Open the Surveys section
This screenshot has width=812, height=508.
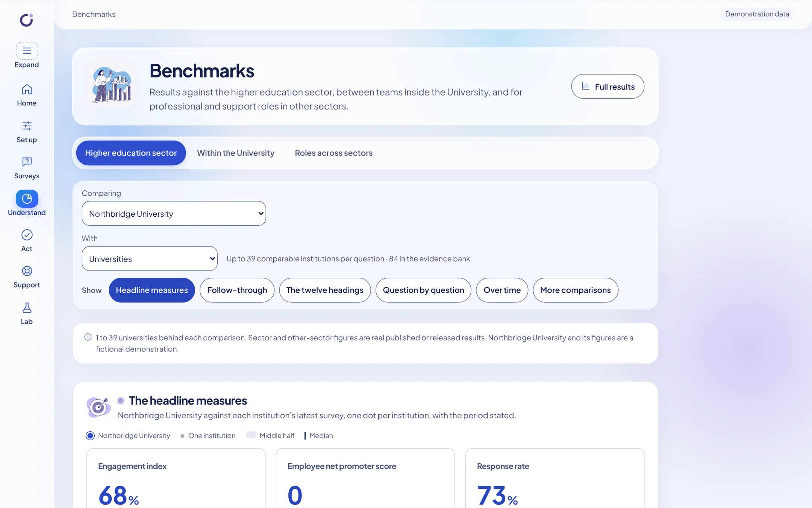point(27,168)
